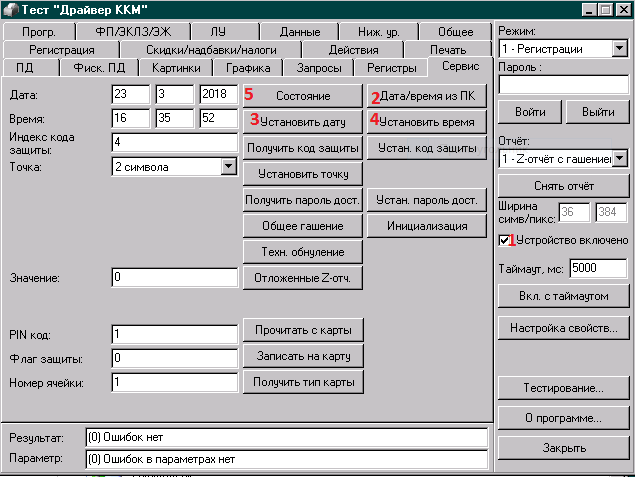The width and height of the screenshot is (635, 477).
Task: Open 'Настройка свойств...' dialog
Action: point(561,327)
